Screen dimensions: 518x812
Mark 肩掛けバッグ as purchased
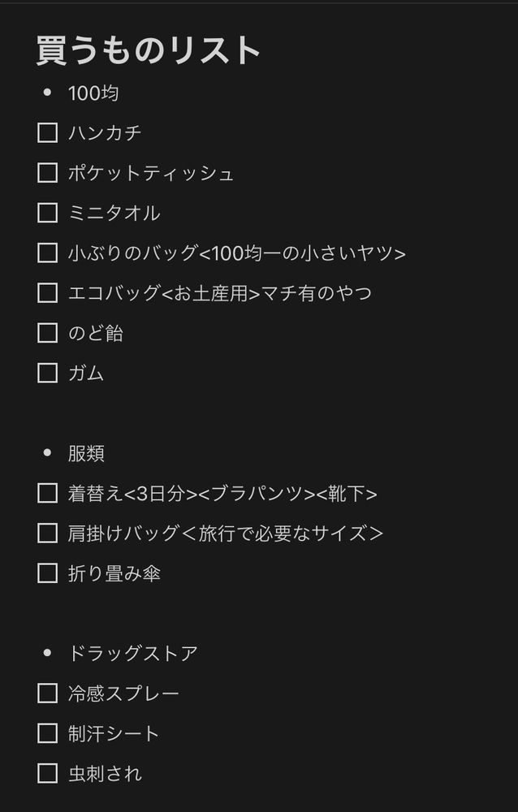tap(47, 533)
